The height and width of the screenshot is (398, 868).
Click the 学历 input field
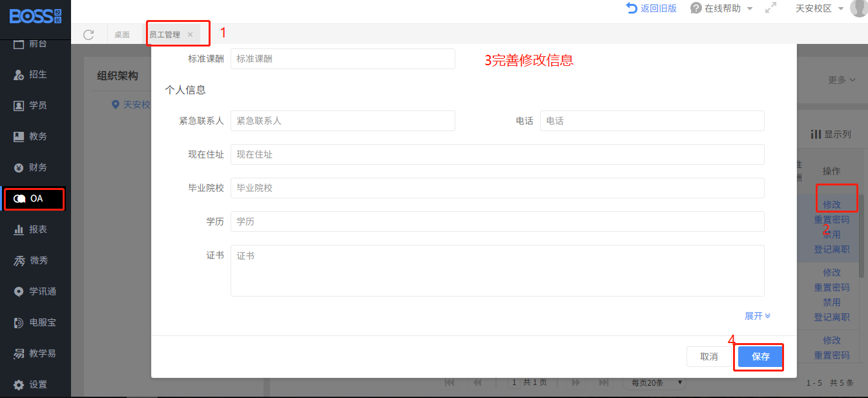[x=497, y=222]
